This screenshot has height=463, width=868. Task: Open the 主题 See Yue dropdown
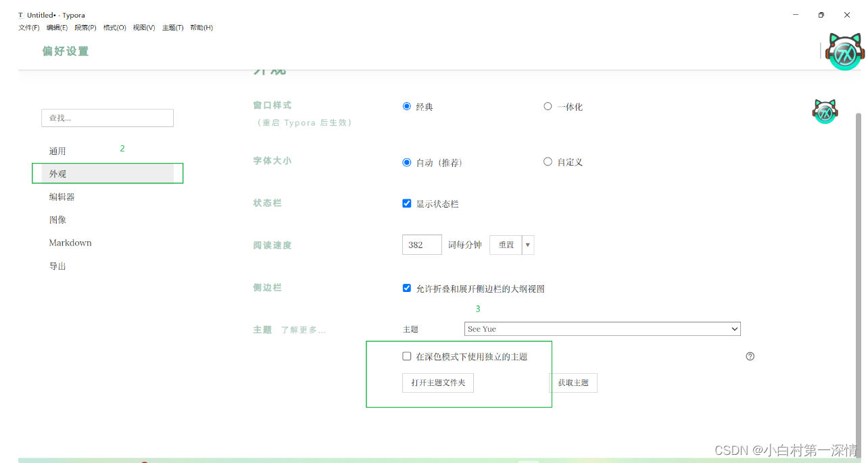click(x=603, y=329)
